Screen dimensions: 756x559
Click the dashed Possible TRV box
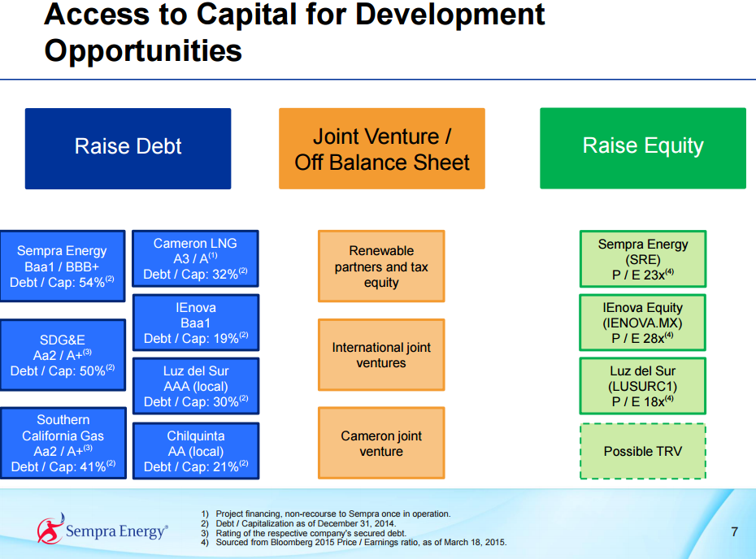point(643,451)
